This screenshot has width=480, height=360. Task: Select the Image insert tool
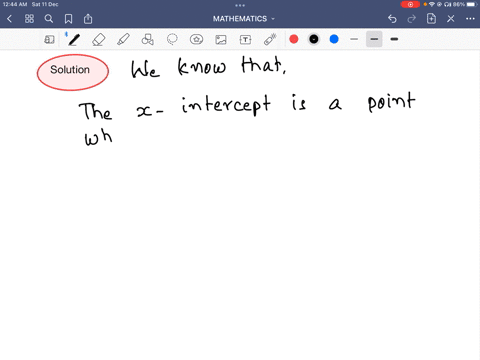tap(221, 40)
